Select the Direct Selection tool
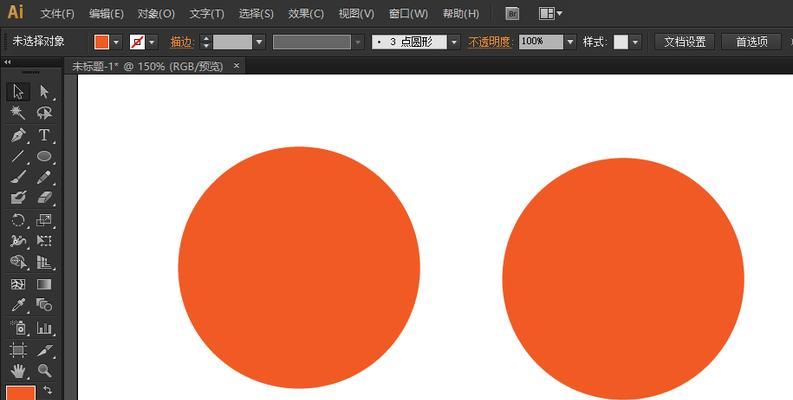793x400 pixels. (45, 92)
